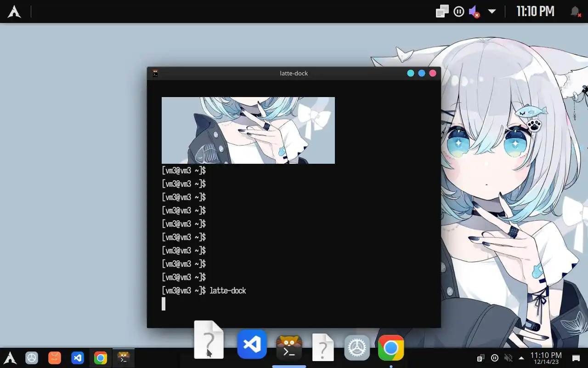Switch to terminal task in bottom taskbar

pos(124,358)
